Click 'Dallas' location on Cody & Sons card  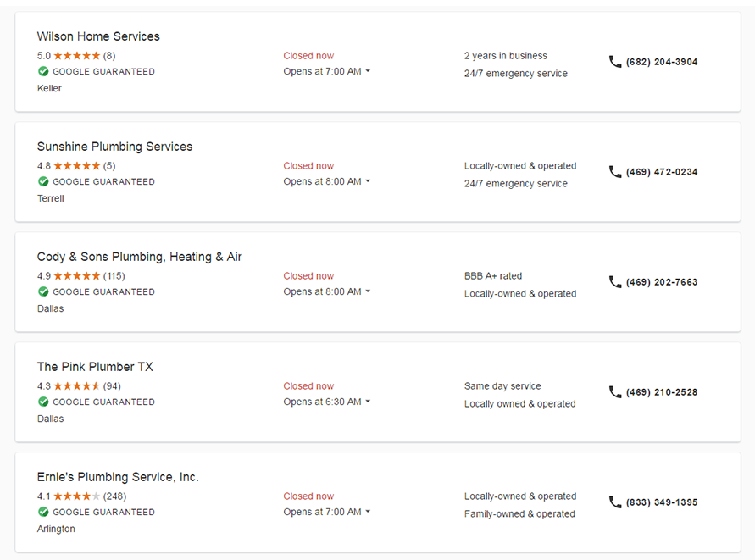point(50,308)
